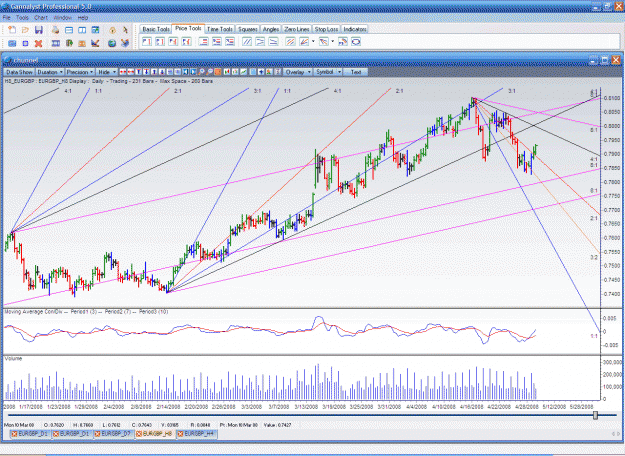Switch to the Stop Loss tab
This screenshot has height=456, width=625.
point(326,29)
